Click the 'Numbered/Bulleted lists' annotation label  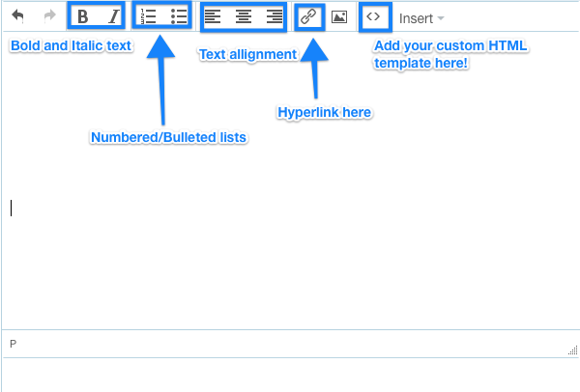point(168,137)
